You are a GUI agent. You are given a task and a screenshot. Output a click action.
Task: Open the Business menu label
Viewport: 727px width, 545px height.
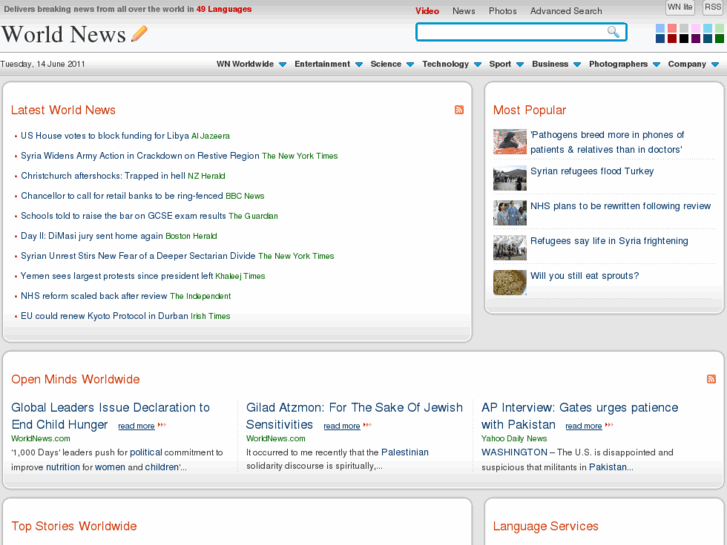pos(550,64)
